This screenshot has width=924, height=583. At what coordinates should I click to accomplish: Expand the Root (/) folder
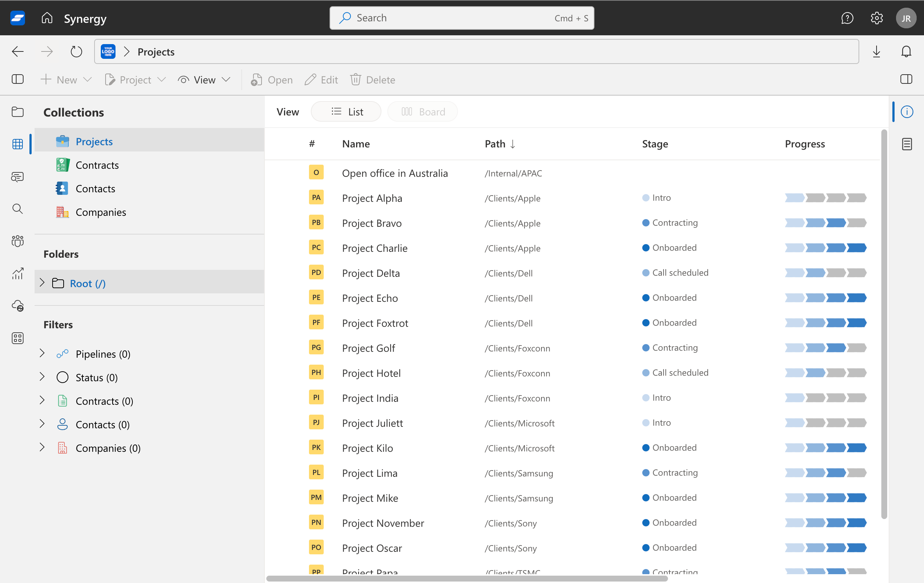pos(42,283)
